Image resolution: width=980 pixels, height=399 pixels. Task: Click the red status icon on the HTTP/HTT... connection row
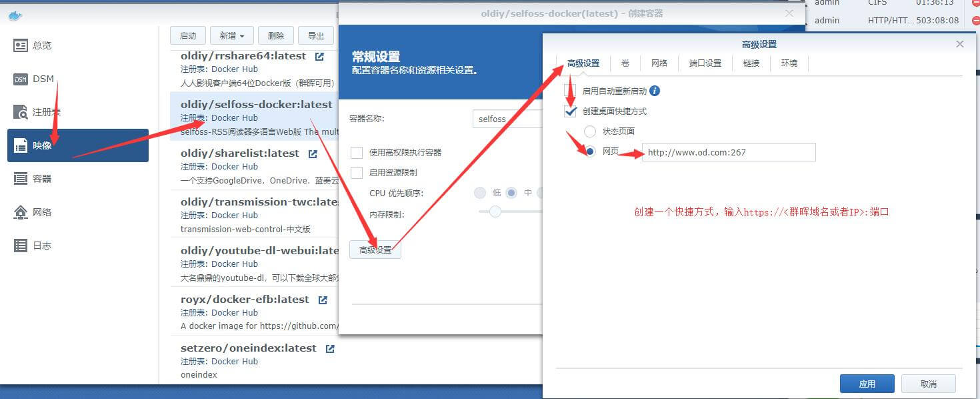coord(975,21)
